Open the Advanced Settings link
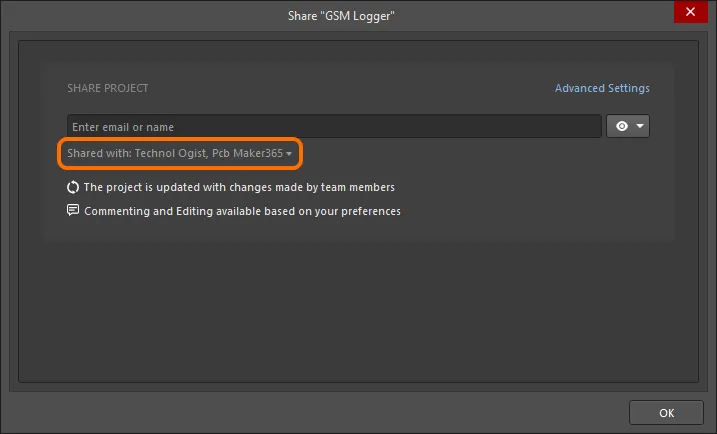This screenshot has height=434, width=717. point(602,88)
